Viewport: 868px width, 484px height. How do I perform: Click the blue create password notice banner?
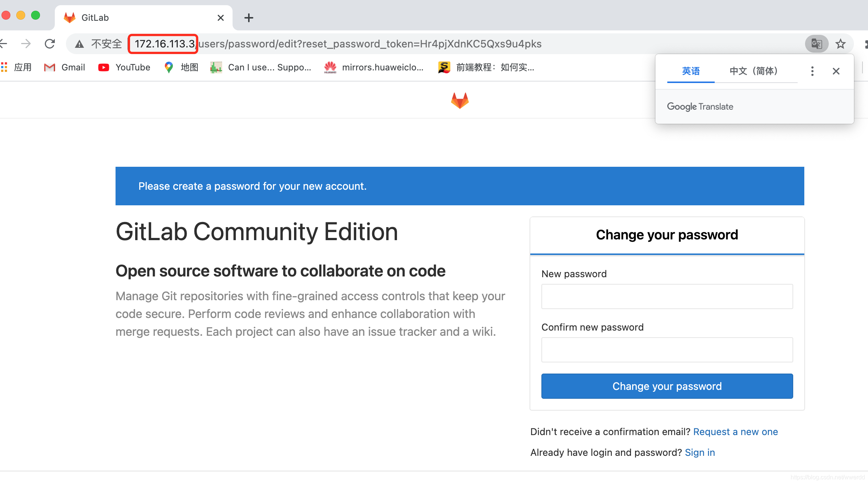coord(460,186)
